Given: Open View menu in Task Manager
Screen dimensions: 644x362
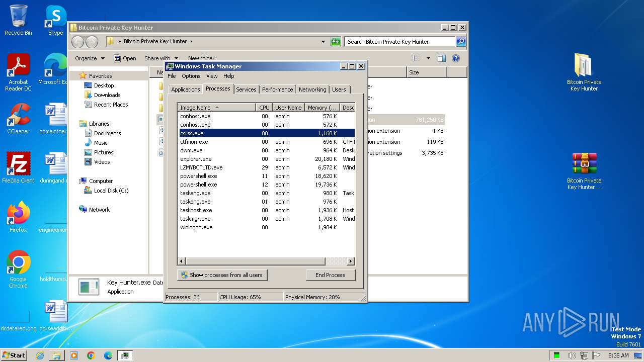Looking at the screenshot, I should [x=212, y=76].
